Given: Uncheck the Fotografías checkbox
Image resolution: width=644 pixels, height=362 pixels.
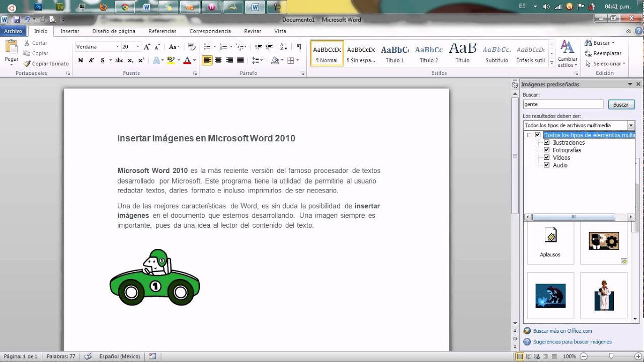Looking at the screenshot, I should [x=547, y=150].
